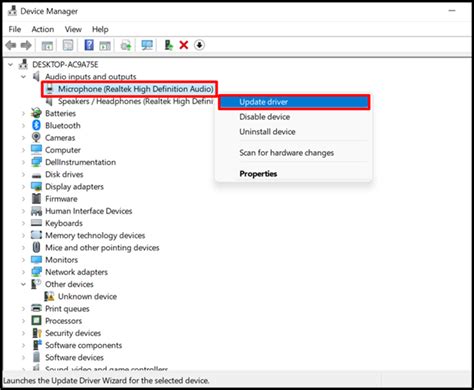Choose Update driver from context menu
Image resolution: width=474 pixels, height=390 pixels.
click(294, 102)
